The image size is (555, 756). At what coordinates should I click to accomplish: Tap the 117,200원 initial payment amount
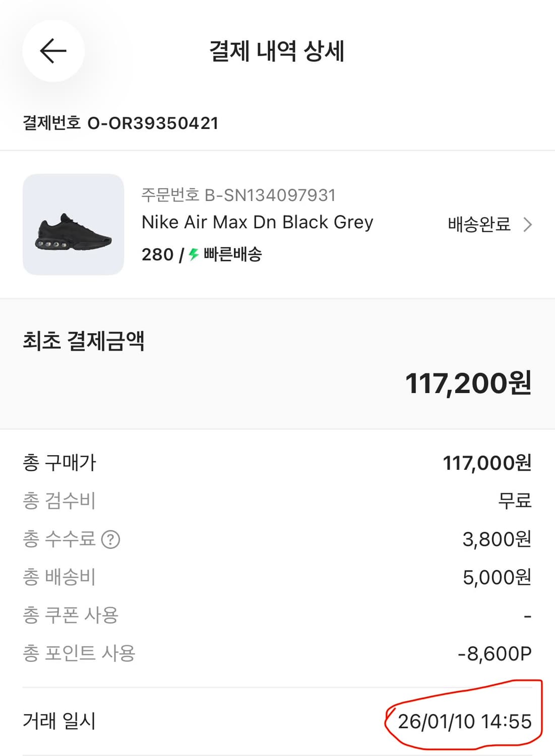click(x=468, y=384)
